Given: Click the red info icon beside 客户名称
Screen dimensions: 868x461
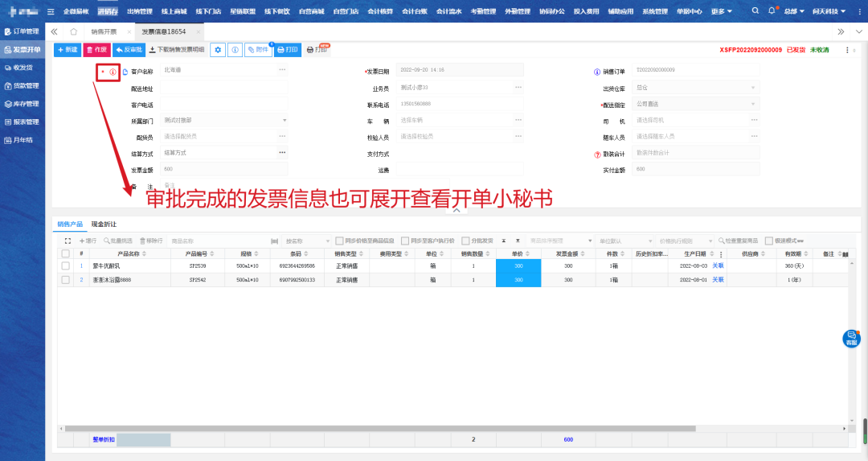Looking at the screenshot, I should point(113,72).
